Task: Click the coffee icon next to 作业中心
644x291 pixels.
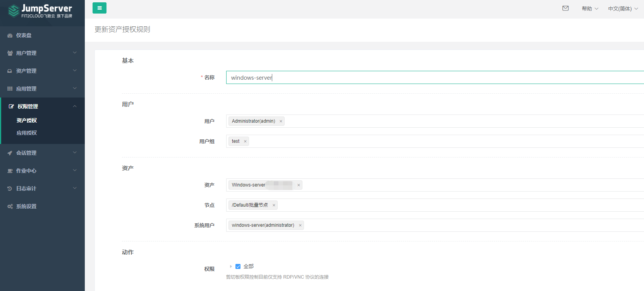Action: tap(10, 171)
